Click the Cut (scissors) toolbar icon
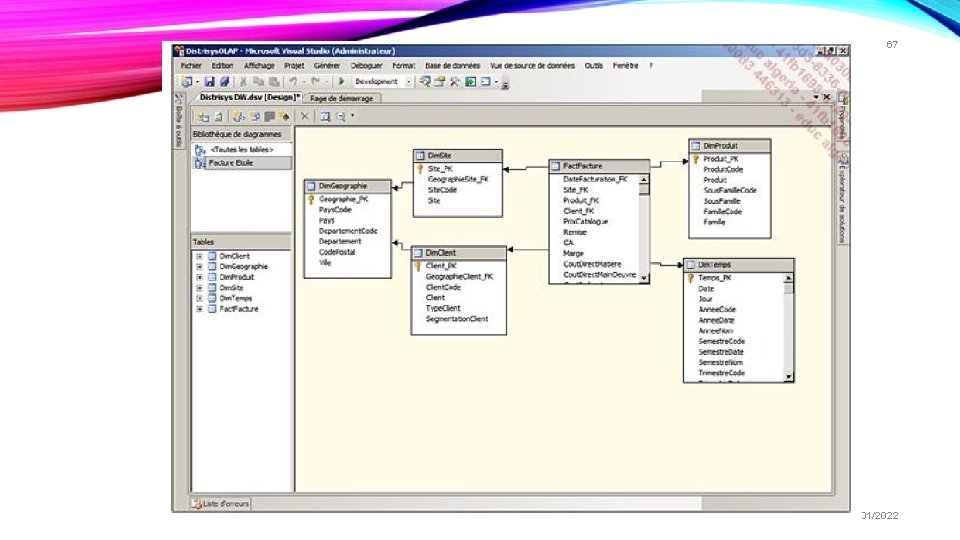Viewport: 960px width, 540px height. click(x=243, y=81)
